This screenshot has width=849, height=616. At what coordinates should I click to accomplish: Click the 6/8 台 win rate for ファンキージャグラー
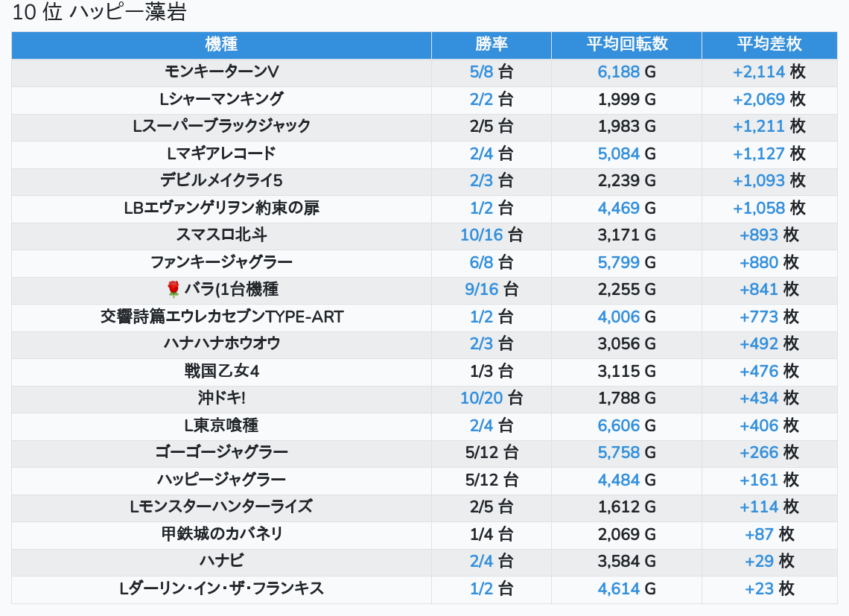(x=492, y=262)
